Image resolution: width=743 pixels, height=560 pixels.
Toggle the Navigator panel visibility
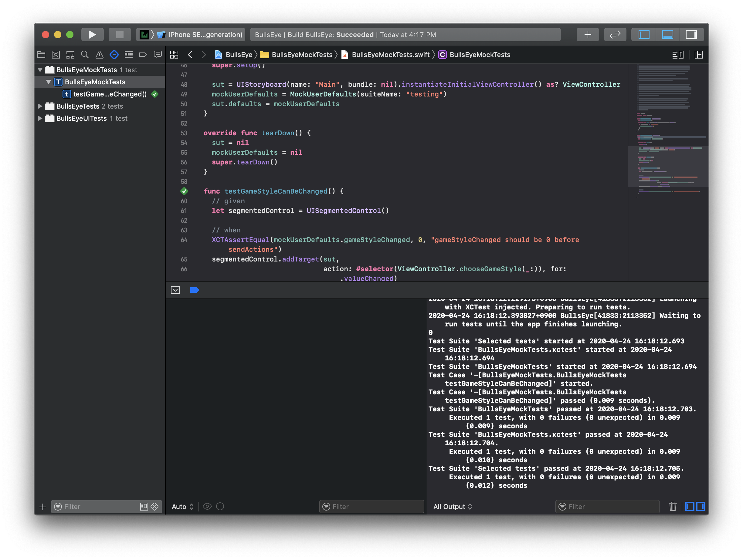coord(643,35)
